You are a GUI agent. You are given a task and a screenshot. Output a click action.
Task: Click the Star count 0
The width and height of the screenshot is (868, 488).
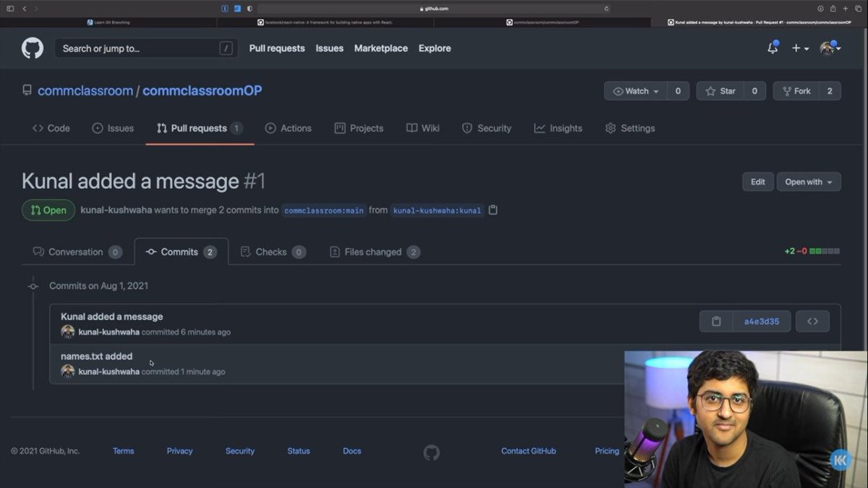(x=754, y=91)
